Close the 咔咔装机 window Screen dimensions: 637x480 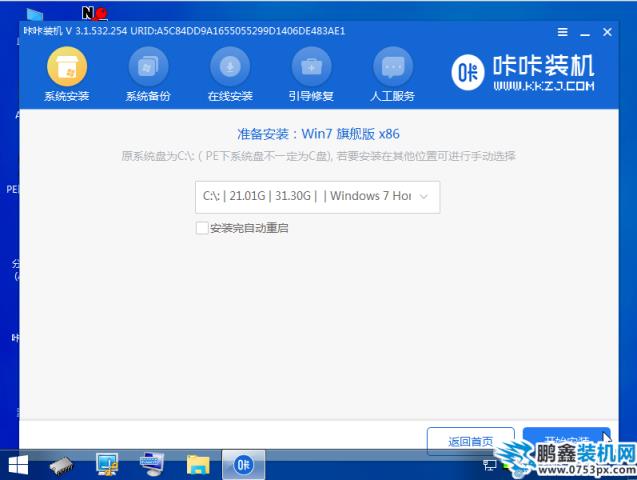tap(607, 32)
